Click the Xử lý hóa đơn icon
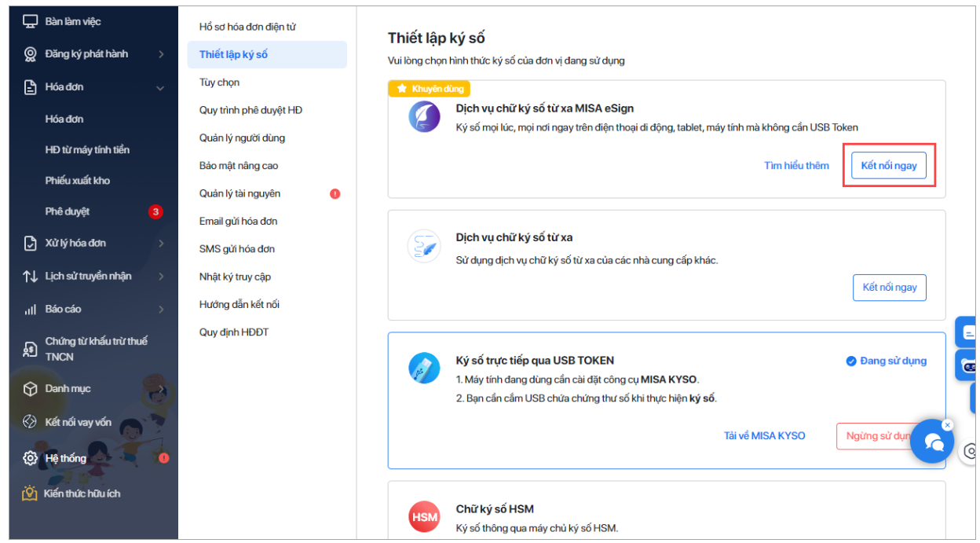The width and height of the screenshot is (980, 543). 31,244
